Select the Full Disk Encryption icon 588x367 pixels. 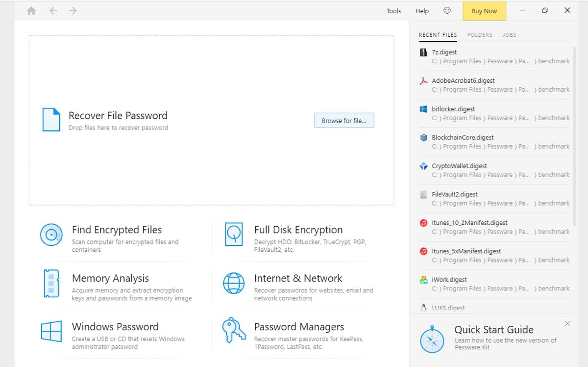pyautogui.click(x=234, y=234)
